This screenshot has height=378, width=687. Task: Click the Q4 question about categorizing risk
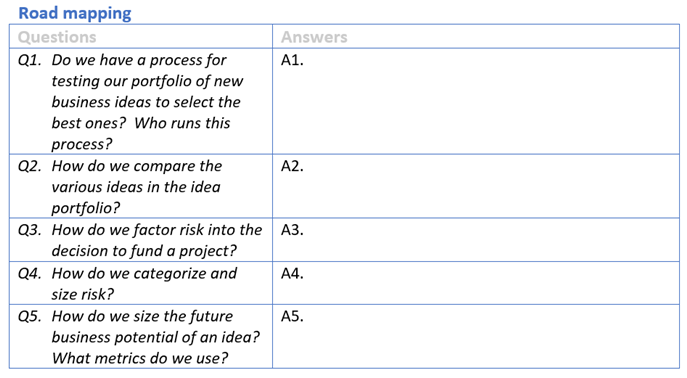click(144, 283)
